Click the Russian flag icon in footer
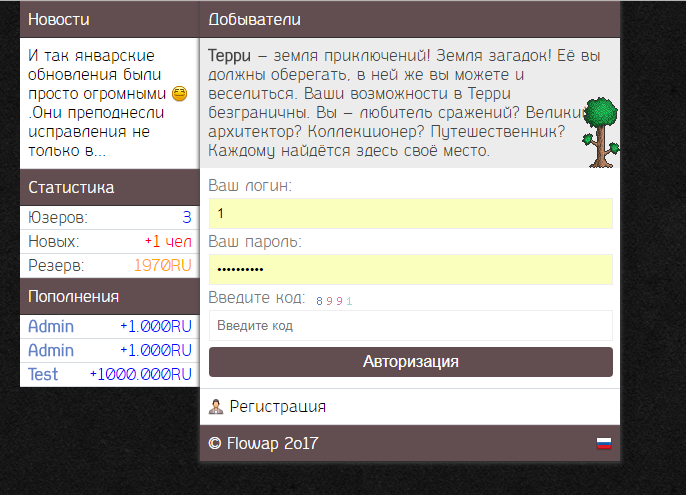Image resolution: width=686 pixels, height=495 pixels. tap(603, 443)
